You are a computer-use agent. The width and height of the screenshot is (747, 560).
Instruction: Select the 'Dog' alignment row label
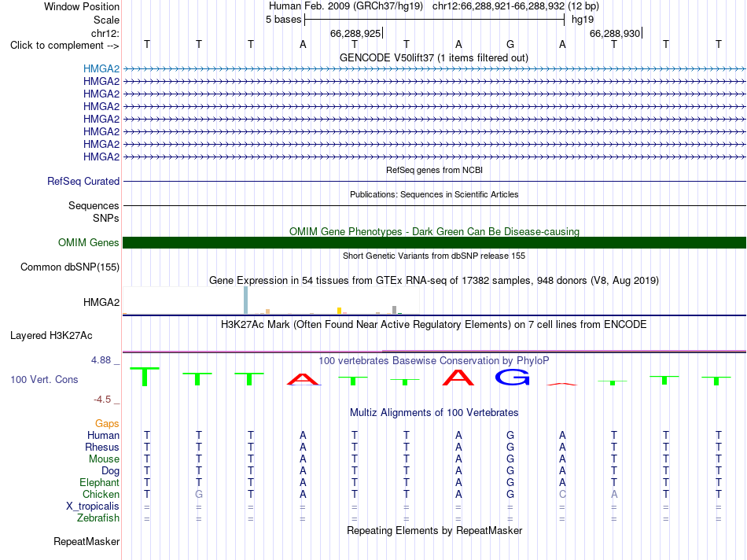point(110,471)
